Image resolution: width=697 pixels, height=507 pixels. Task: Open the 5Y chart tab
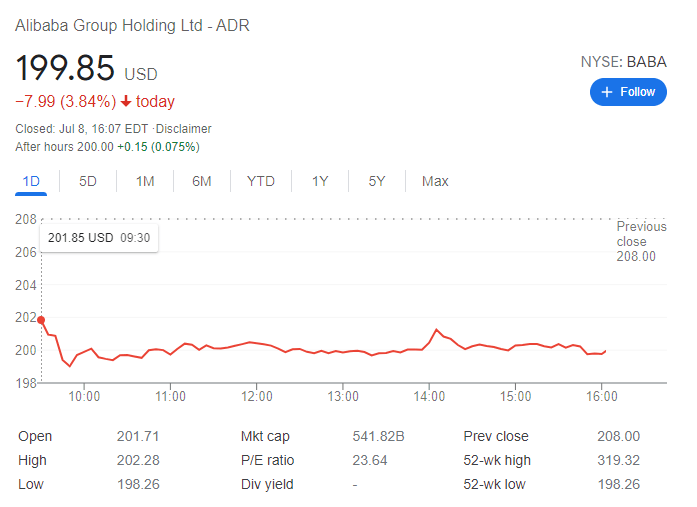point(376,181)
